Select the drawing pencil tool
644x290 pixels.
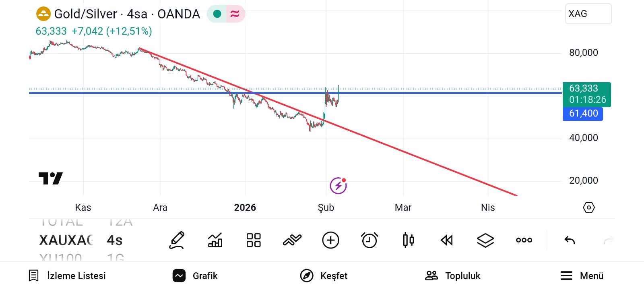point(177,240)
